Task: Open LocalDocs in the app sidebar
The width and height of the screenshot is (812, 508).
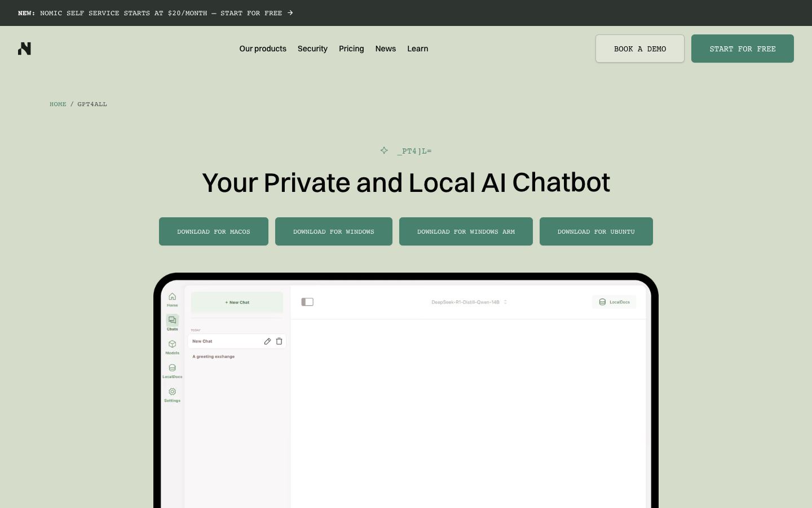Action: [172, 371]
